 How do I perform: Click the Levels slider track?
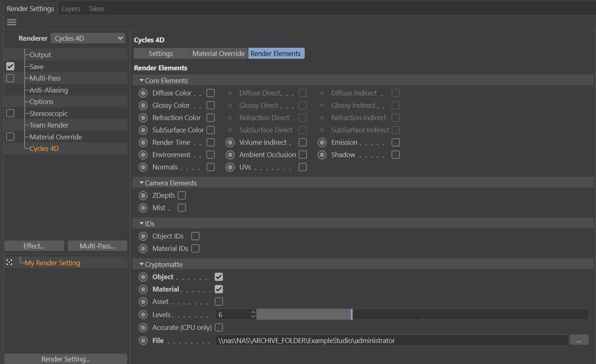pyautogui.click(x=422, y=315)
